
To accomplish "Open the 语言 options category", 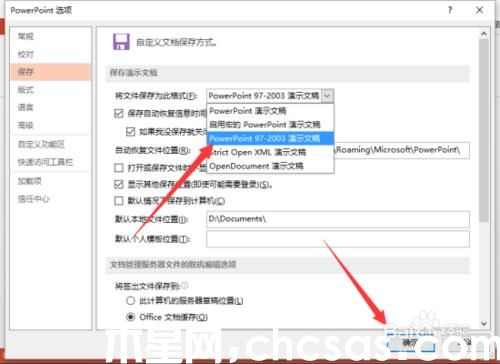I will tap(26, 107).
